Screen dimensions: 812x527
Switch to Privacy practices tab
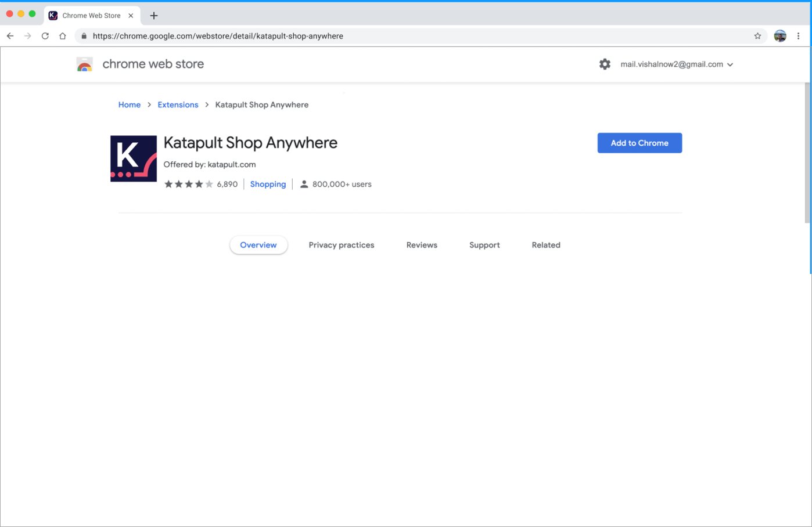pyautogui.click(x=342, y=245)
